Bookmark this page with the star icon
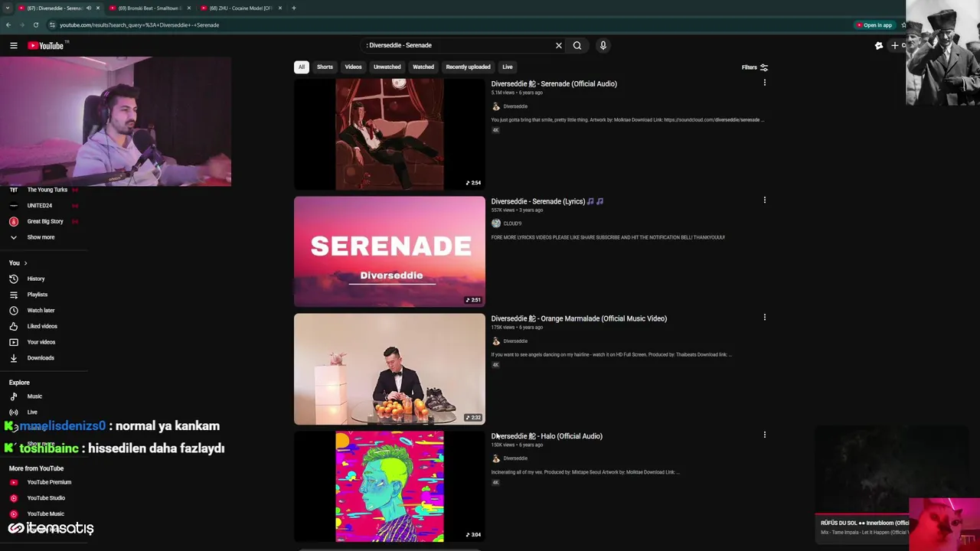The height and width of the screenshot is (551, 980). click(903, 25)
